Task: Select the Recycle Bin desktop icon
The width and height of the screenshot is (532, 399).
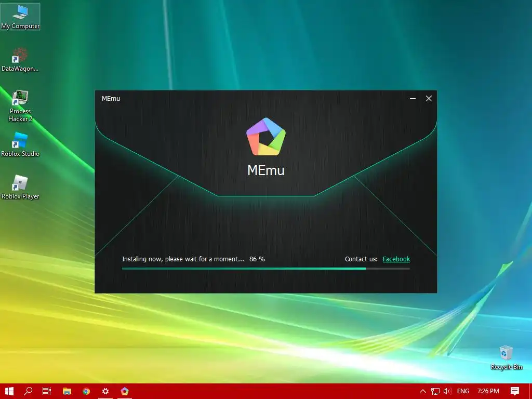Action: coord(506,358)
